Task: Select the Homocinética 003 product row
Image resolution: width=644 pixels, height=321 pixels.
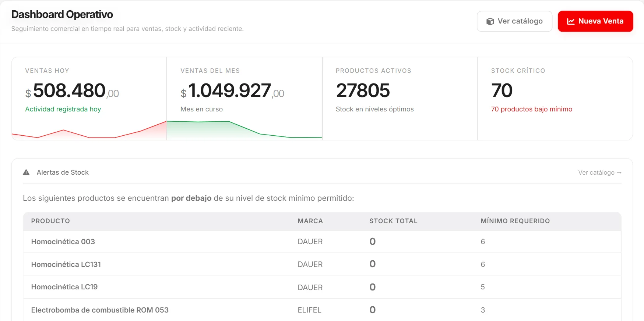Action: pyautogui.click(x=322, y=242)
